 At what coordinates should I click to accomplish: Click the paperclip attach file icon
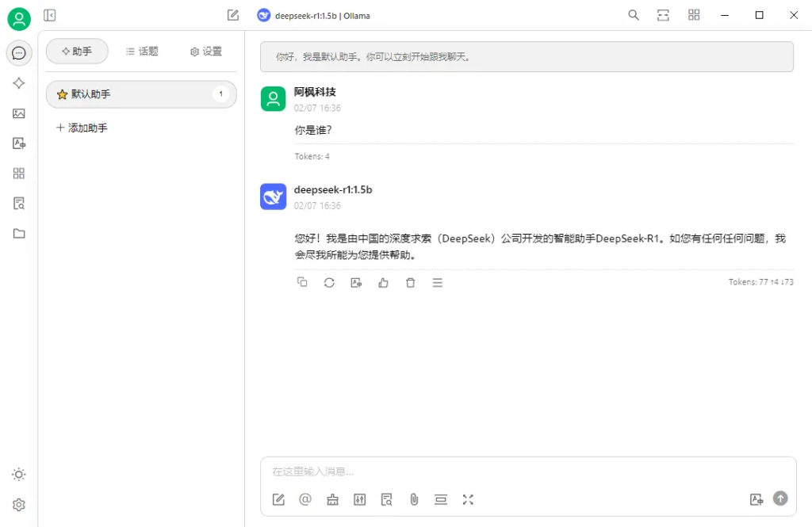click(x=414, y=499)
